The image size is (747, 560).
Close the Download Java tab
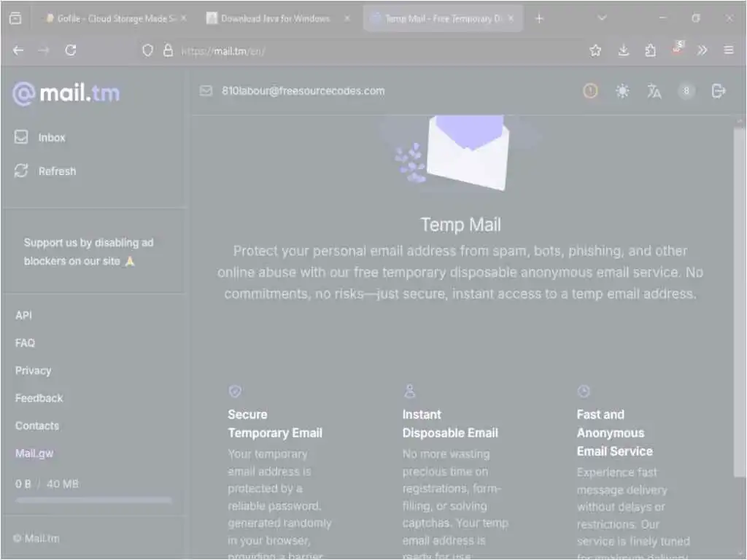(347, 18)
